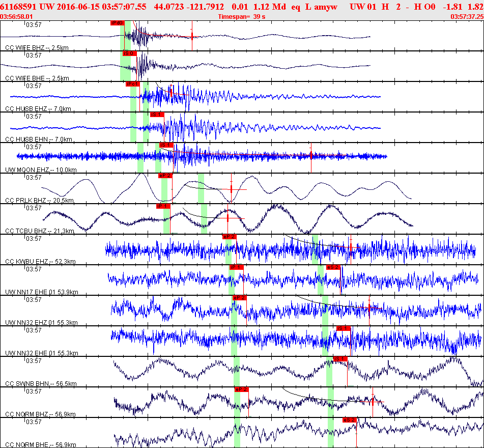Select the CC NORM BHE -- 56.9km label
Screen dimensions: 484x448
tap(40, 445)
